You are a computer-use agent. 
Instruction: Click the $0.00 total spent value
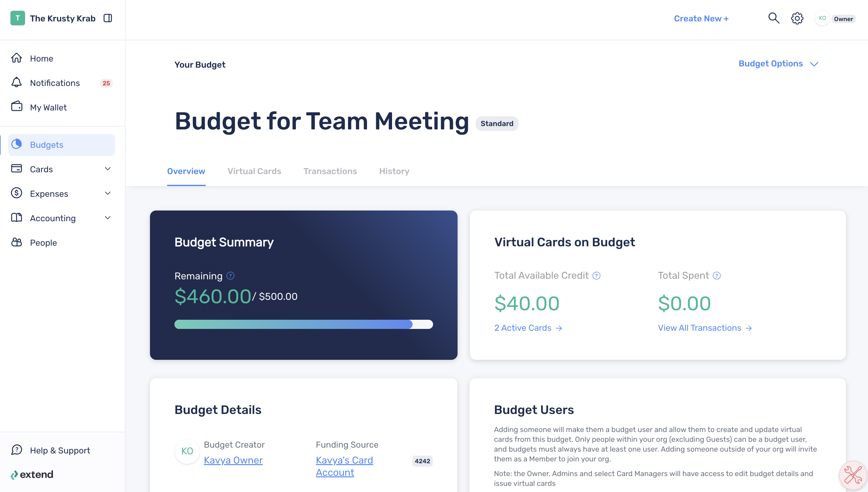(x=684, y=303)
